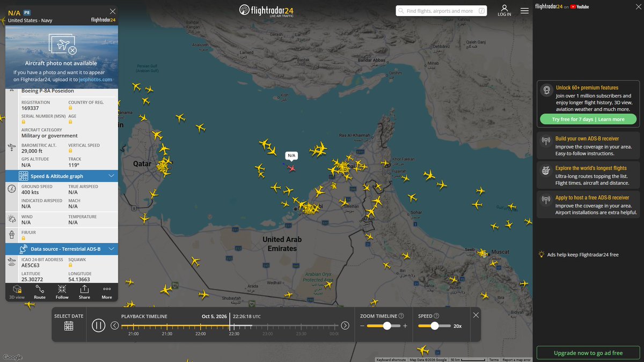Image resolution: width=644 pixels, height=362 pixels.
Task: Click Upgrade now to go ad free
Action: point(588,353)
